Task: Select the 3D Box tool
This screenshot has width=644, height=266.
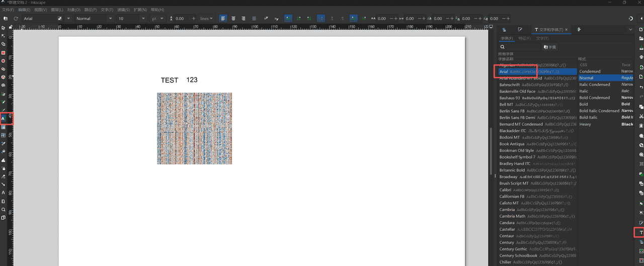Action: pyautogui.click(x=3, y=77)
